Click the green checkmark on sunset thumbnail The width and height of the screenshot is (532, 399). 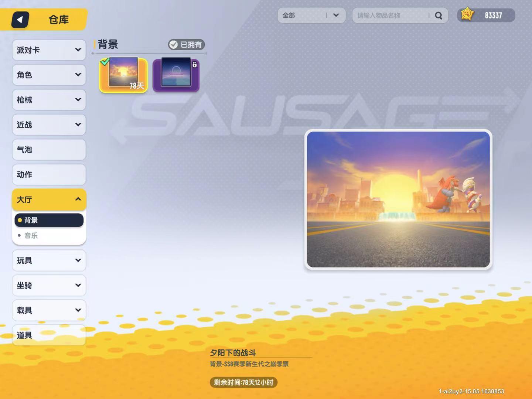pyautogui.click(x=105, y=62)
